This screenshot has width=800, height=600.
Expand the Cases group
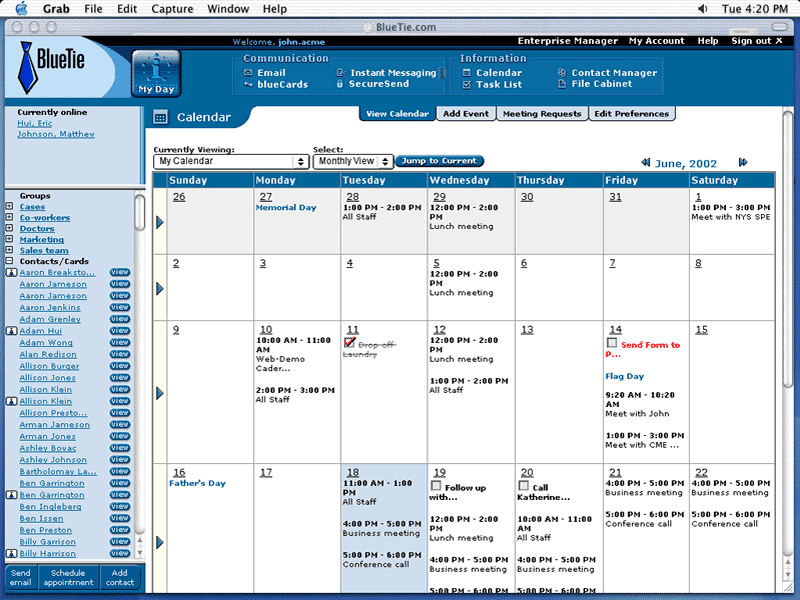9,206
